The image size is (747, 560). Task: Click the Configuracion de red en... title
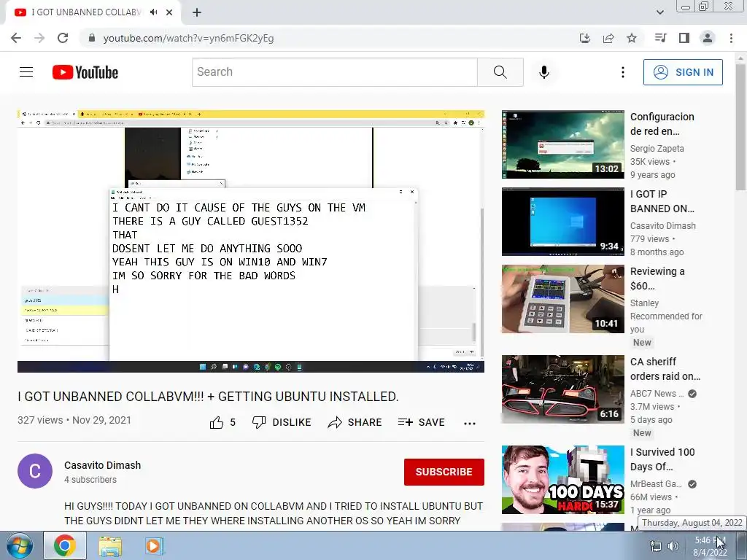pos(662,124)
